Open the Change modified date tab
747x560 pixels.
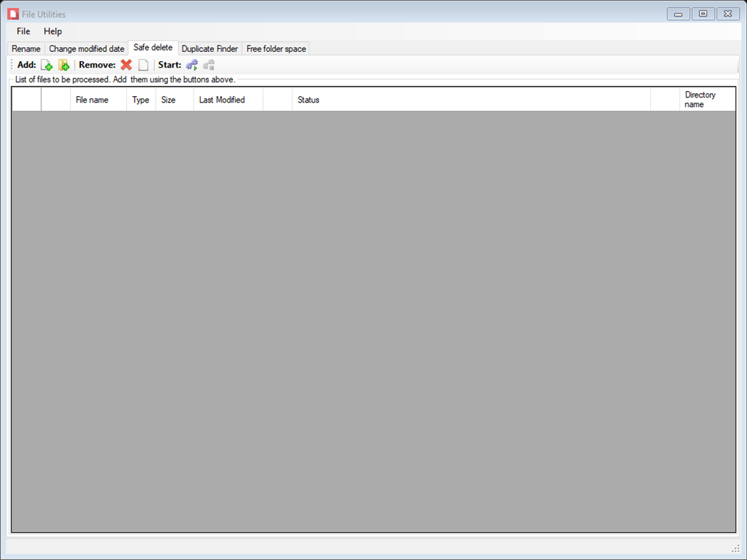point(86,48)
